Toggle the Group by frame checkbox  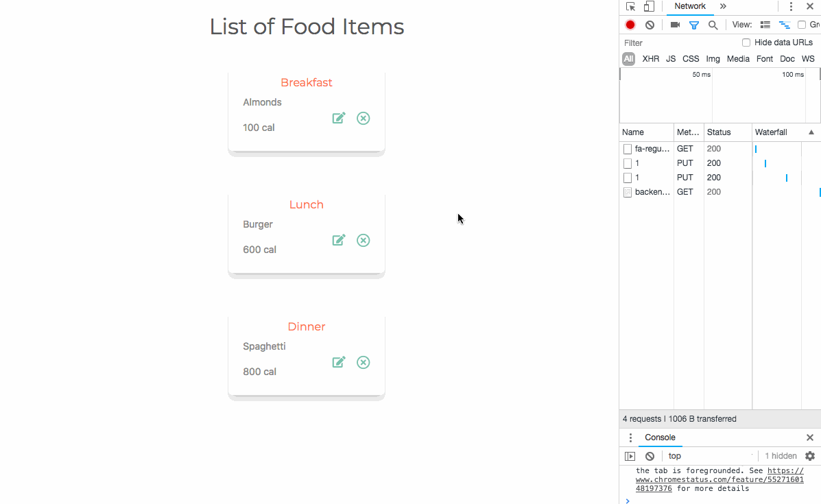pyautogui.click(x=801, y=24)
